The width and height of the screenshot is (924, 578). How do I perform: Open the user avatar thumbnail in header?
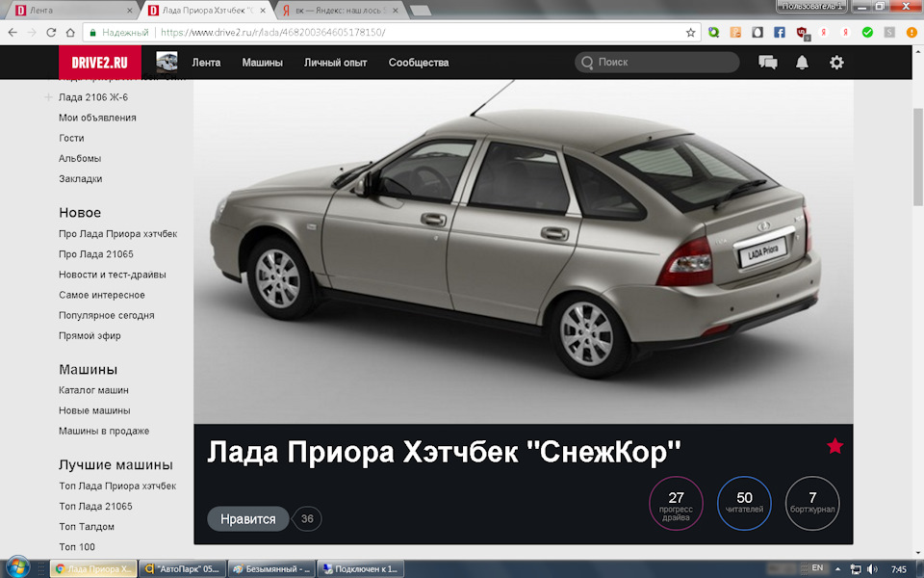coord(167,62)
